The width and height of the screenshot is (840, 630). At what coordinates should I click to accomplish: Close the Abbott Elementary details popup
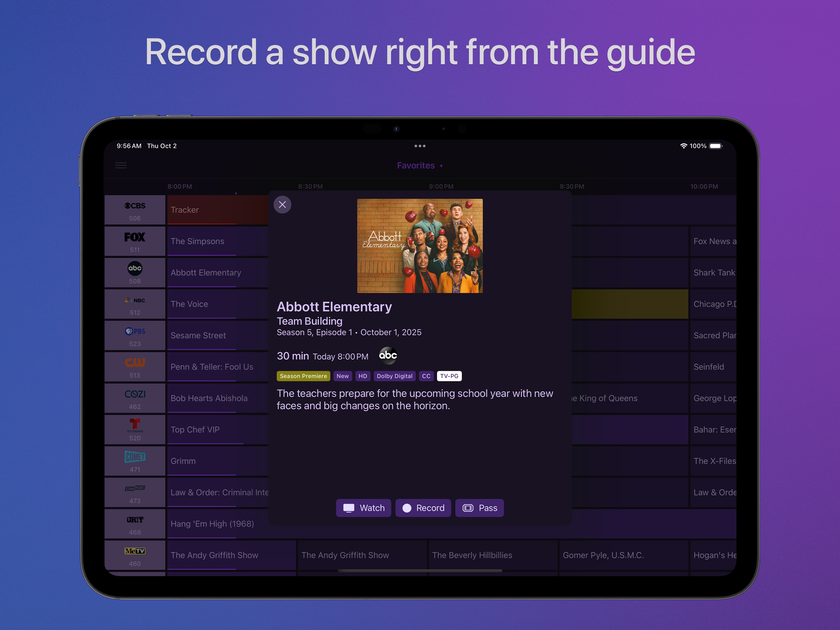(282, 205)
